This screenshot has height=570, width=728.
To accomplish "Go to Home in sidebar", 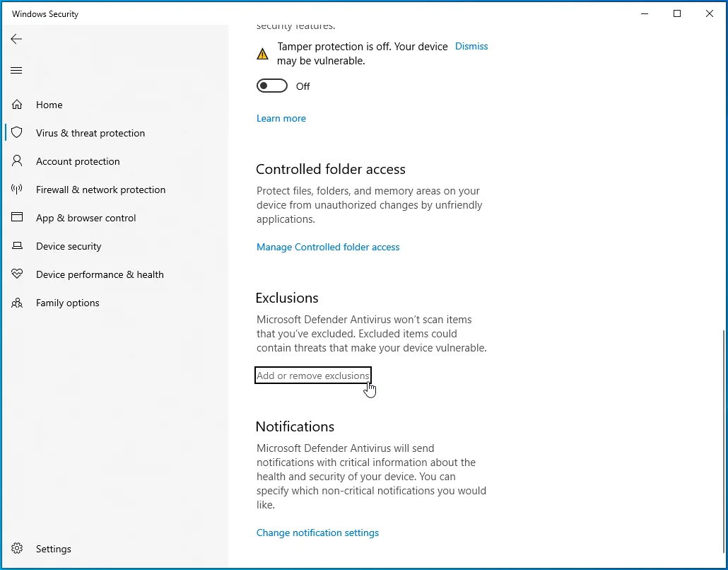I will 49,105.
